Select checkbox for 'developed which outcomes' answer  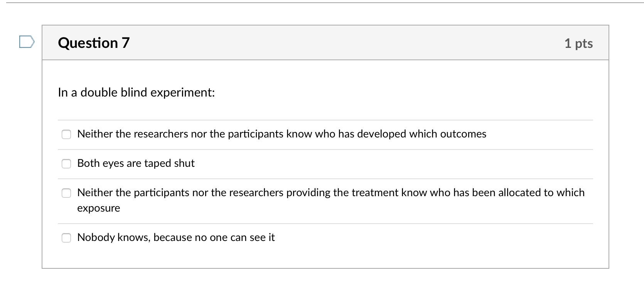pyautogui.click(x=66, y=134)
